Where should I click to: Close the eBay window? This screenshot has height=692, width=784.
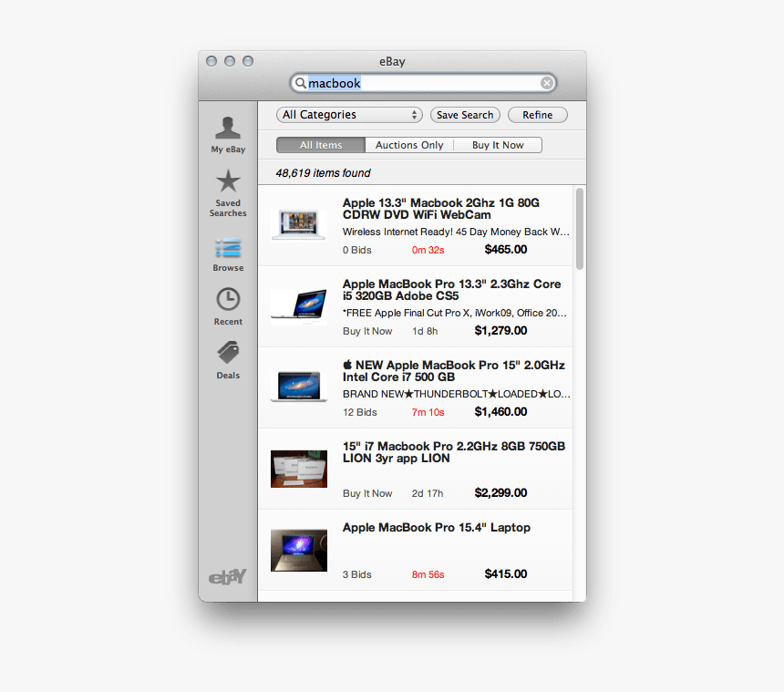coord(211,61)
